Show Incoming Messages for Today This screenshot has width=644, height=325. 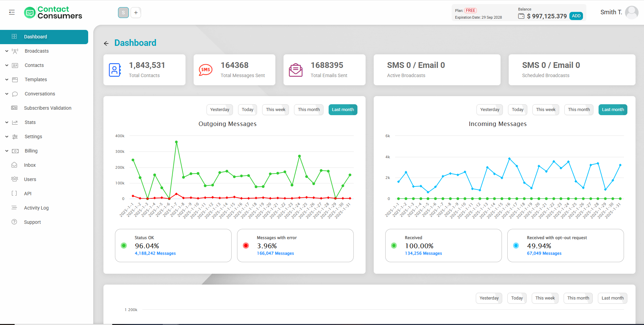click(x=518, y=110)
